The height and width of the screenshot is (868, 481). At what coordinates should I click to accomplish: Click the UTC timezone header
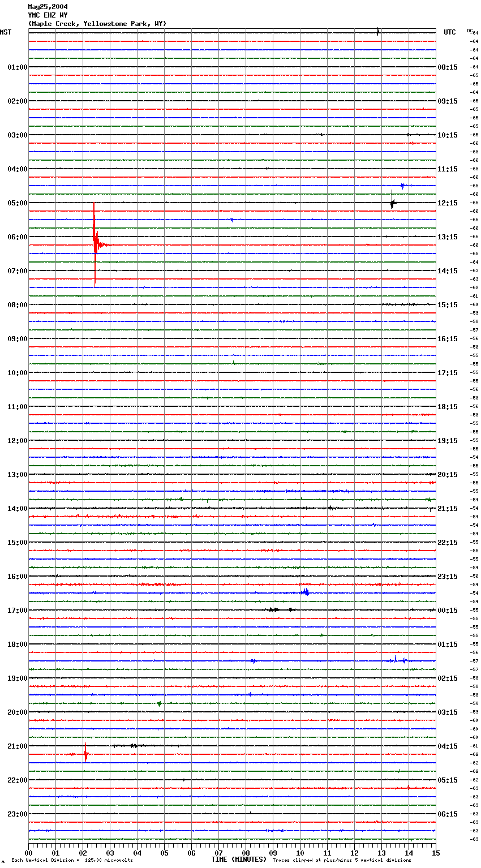pyautogui.click(x=450, y=32)
